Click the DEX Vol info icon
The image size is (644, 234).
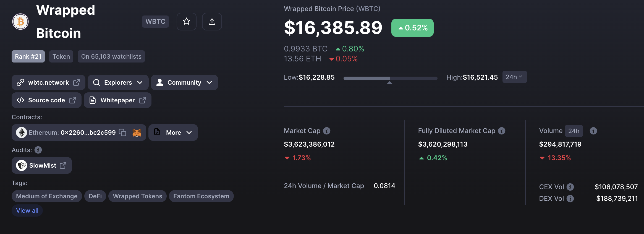tap(570, 199)
